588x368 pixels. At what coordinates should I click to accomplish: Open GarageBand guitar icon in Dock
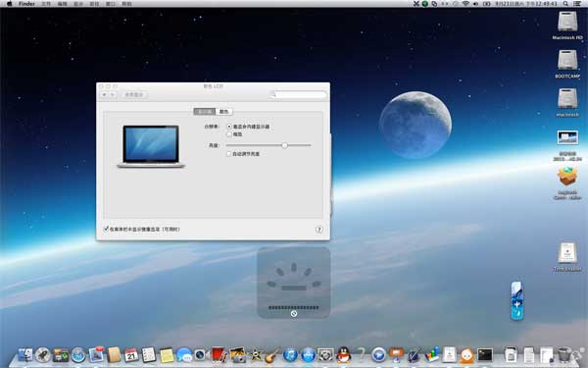(x=272, y=355)
